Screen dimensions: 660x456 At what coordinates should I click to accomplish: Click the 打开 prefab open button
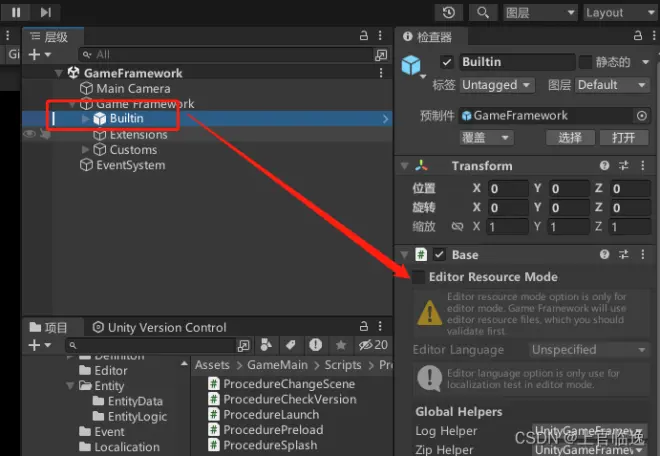tap(624, 138)
